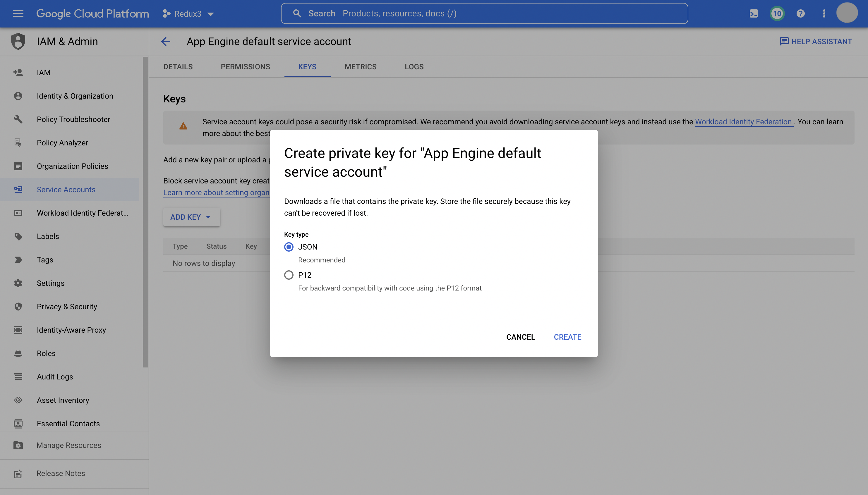This screenshot has height=495, width=868.
Task: Click the Policy Troubleshooter wrench icon
Action: click(18, 119)
